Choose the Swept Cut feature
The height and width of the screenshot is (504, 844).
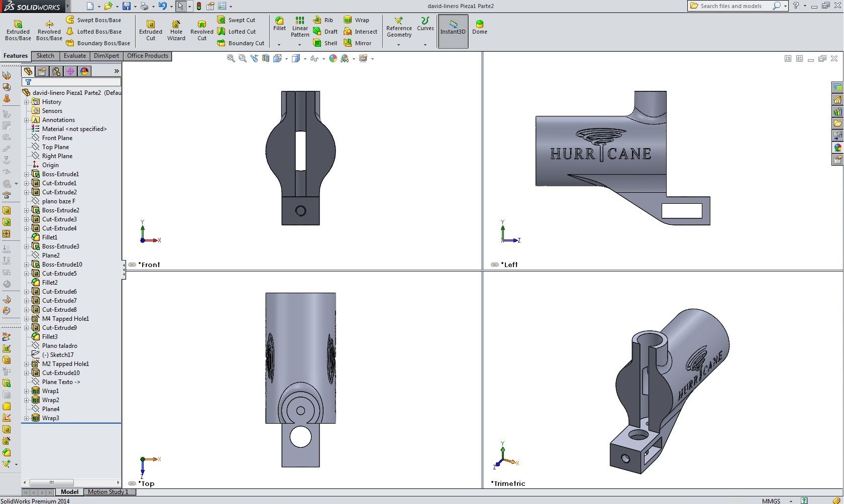pos(236,20)
